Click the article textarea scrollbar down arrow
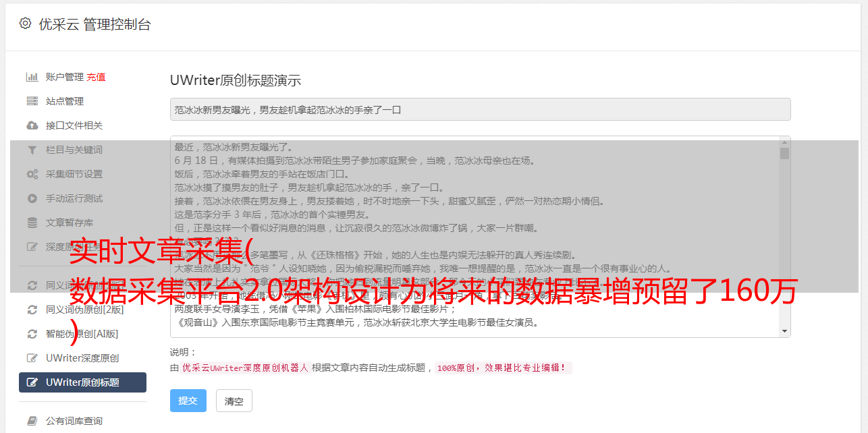Image resolution: width=868 pixels, height=433 pixels. [x=784, y=331]
